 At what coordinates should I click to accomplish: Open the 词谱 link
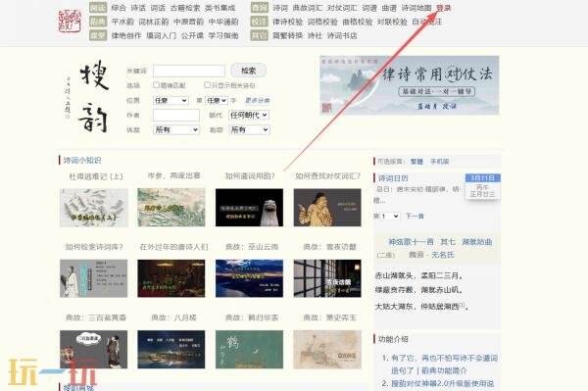click(369, 8)
